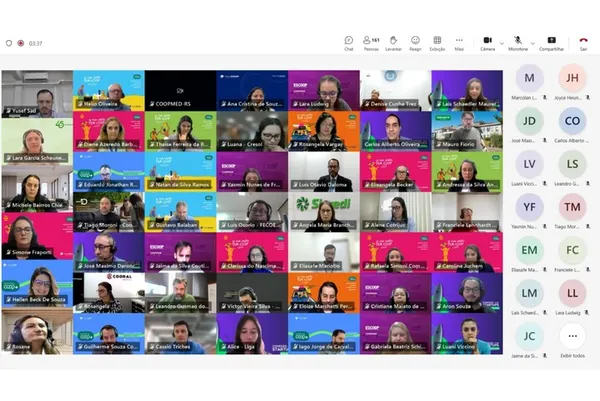Viewport: 600px width, 401px height.
Task: Select the TM participant avatar
Action: click(x=572, y=206)
